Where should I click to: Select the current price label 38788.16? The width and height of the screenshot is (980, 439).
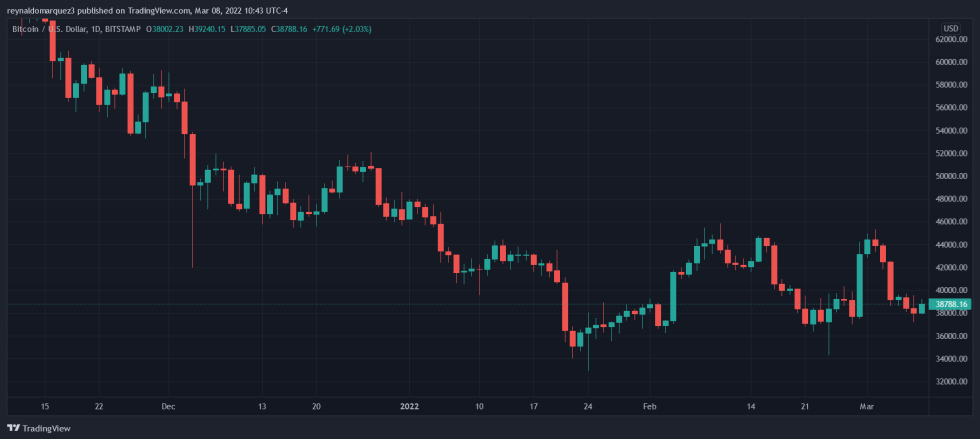point(952,305)
